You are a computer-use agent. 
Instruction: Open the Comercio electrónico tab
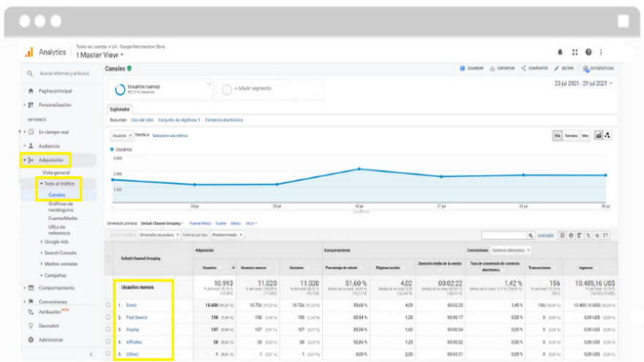pyautogui.click(x=224, y=120)
